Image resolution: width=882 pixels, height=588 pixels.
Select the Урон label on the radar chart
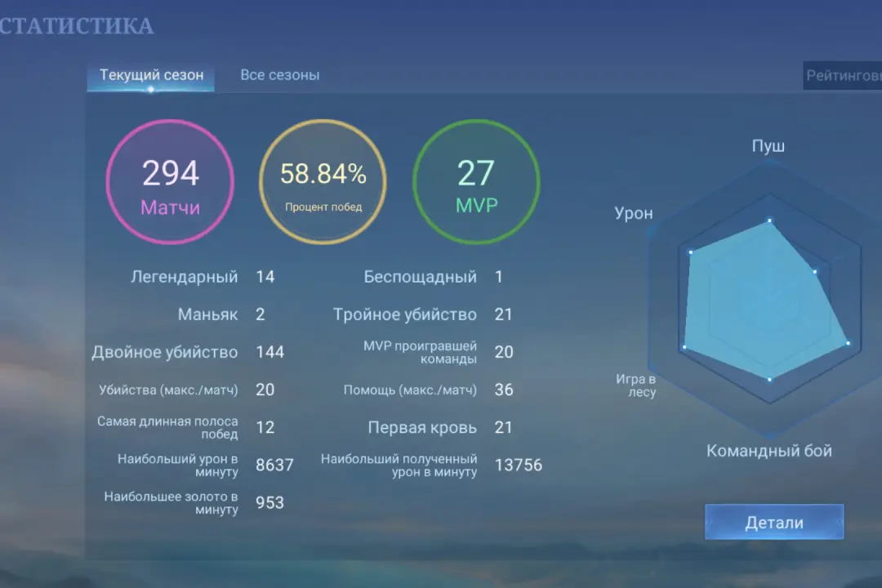[634, 213]
